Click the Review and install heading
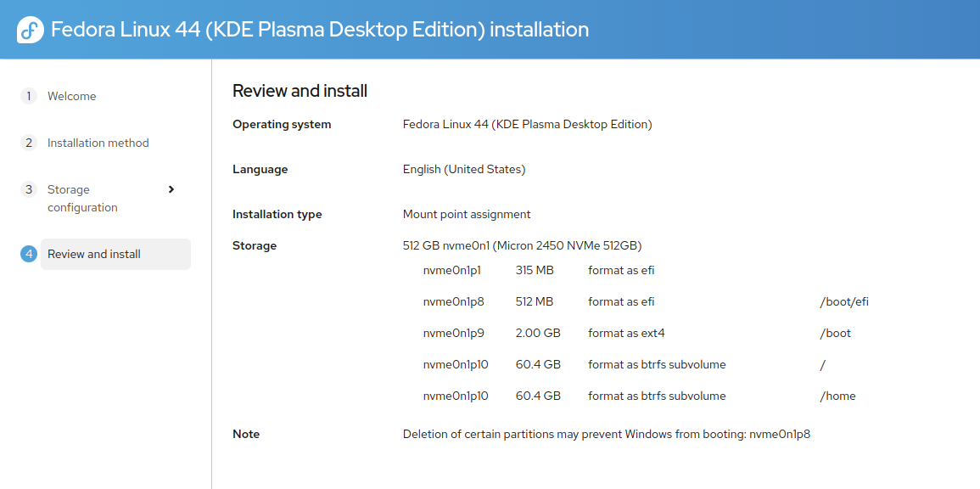 coord(300,92)
